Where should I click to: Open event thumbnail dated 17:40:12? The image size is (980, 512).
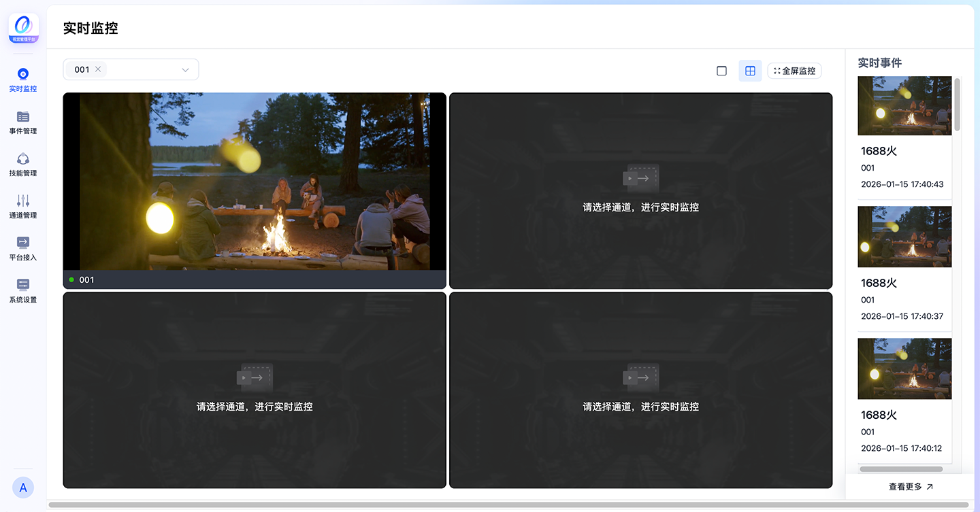click(904, 369)
